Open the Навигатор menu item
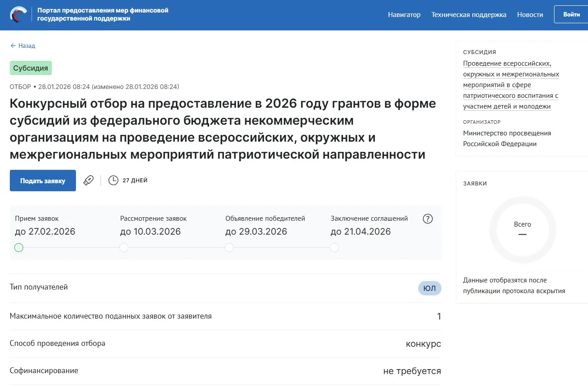The width and height of the screenshot is (588, 387). (404, 15)
